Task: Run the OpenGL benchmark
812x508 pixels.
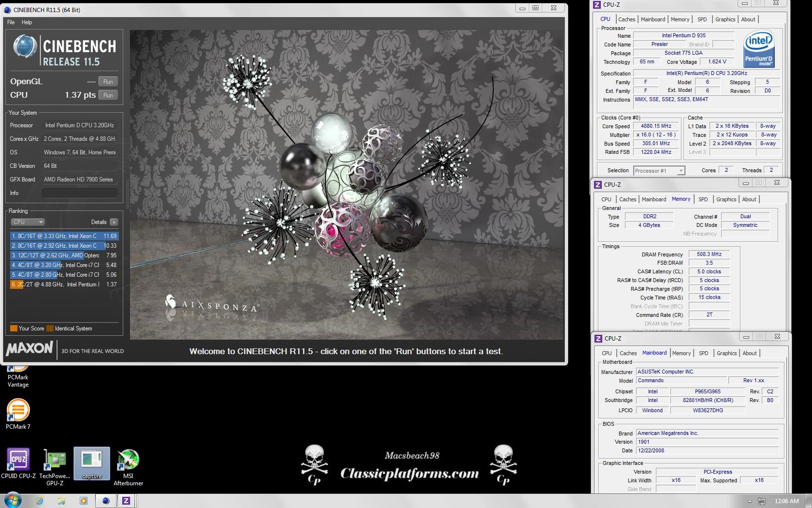Action: click(108, 82)
